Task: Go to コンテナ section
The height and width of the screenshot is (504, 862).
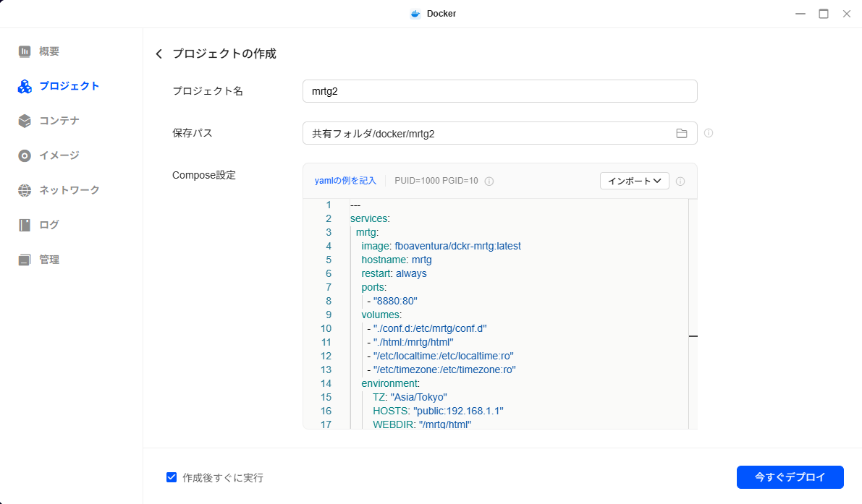Action: pyautogui.click(x=59, y=121)
